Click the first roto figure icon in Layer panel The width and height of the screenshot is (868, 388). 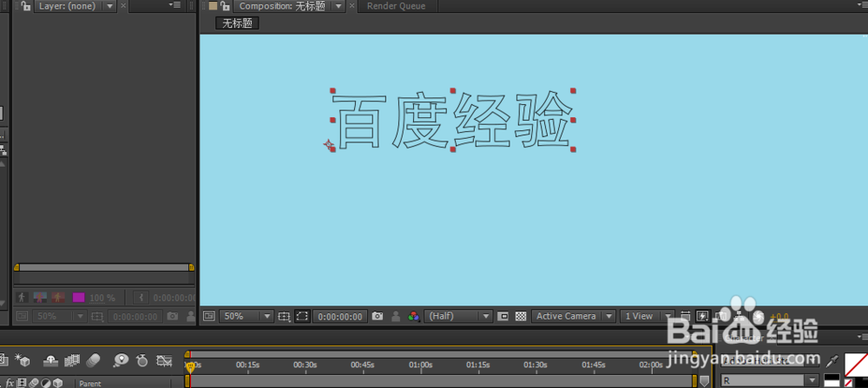point(23,297)
